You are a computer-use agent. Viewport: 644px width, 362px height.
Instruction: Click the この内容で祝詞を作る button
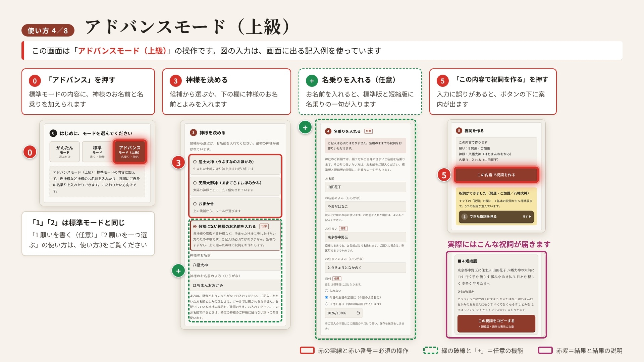496,175
